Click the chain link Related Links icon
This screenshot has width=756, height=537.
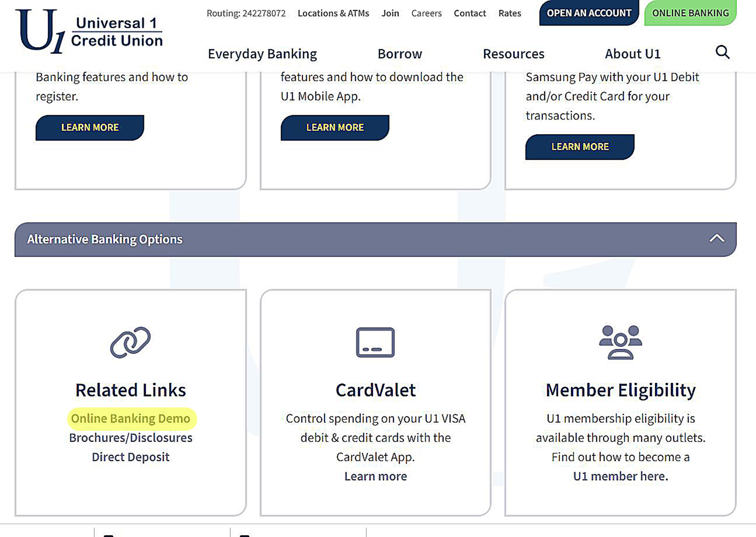[x=130, y=342]
